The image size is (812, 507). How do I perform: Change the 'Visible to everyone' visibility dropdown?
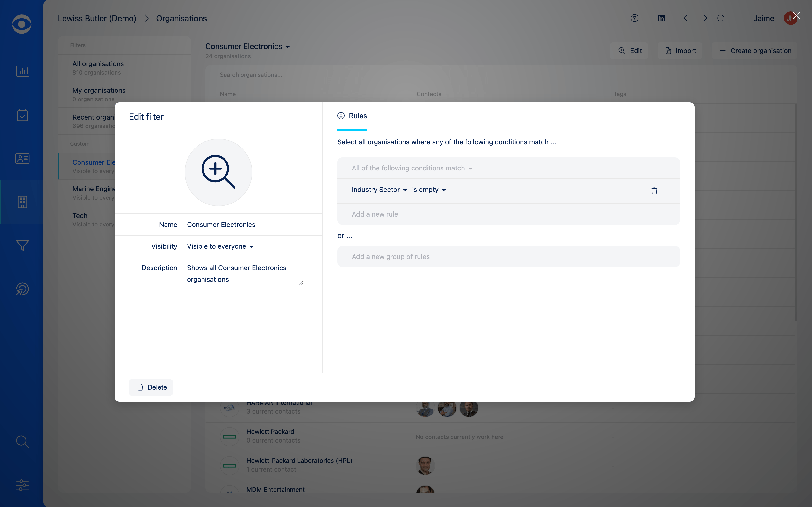[x=220, y=246]
